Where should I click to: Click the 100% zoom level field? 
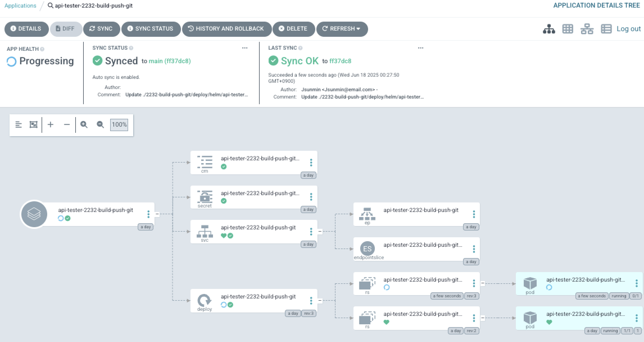(x=119, y=124)
